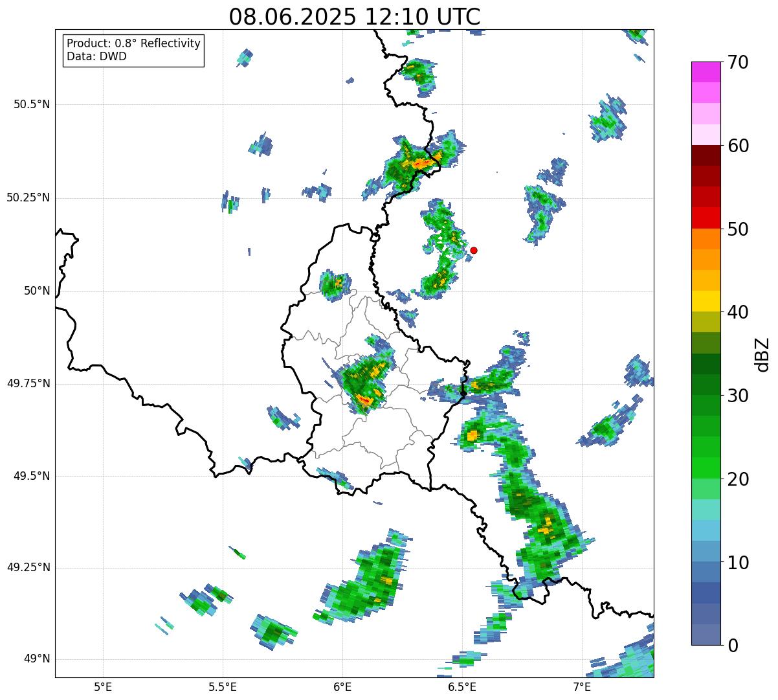Click the "Data: DWD" label

pos(96,56)
